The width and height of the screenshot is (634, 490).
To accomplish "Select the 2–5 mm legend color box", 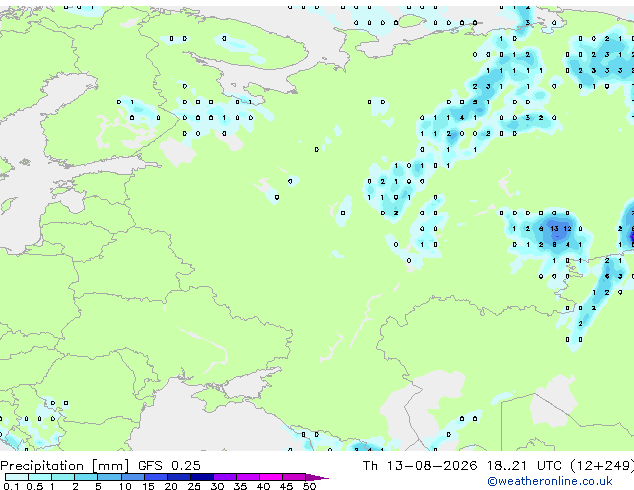I will point(86,477).
